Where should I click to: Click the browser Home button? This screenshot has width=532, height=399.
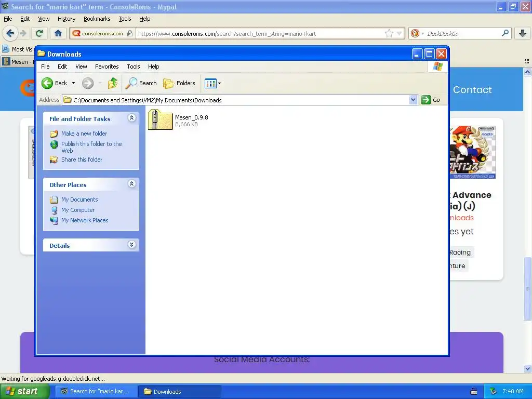pyautogui.click(x=58, y=33)
